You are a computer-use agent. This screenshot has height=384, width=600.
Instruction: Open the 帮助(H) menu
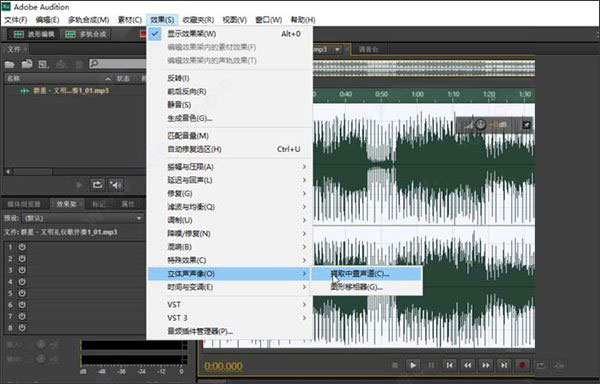coord(303,20)
